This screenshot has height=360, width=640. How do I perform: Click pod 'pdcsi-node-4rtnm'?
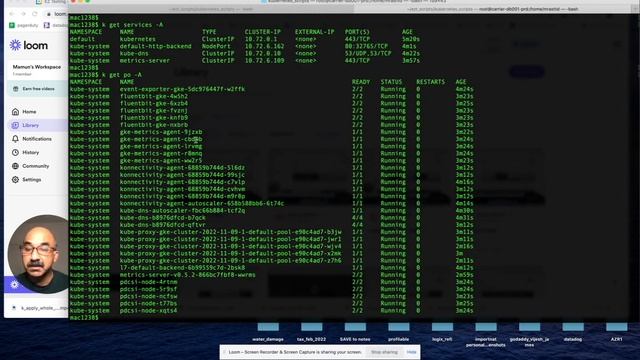[x=148, y=282]
